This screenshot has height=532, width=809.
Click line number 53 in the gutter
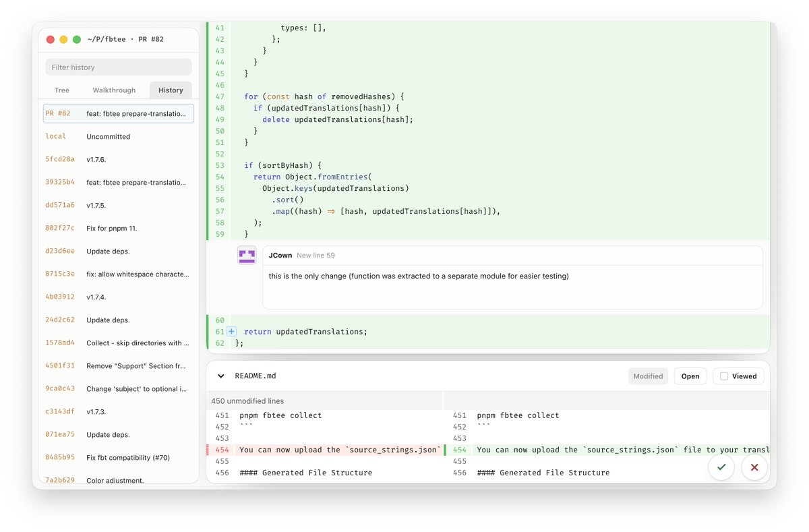tap(220, 165)
